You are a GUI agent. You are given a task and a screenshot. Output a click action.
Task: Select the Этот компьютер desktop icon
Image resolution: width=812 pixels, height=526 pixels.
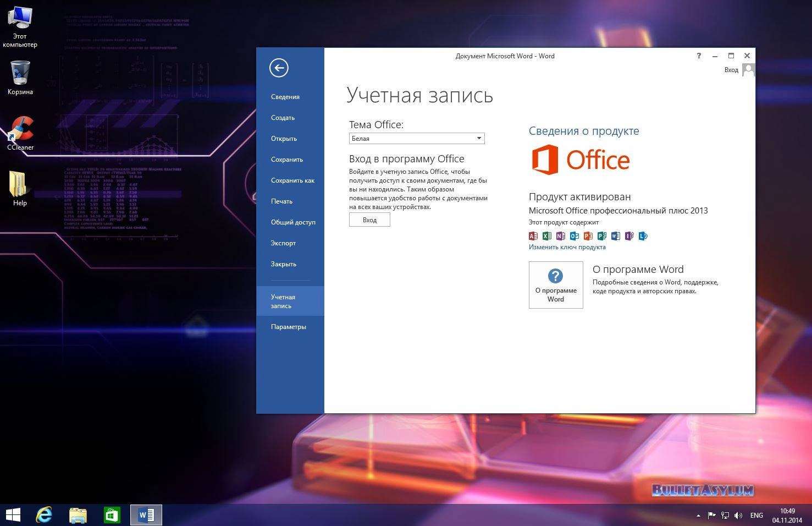tap(20, 26)
